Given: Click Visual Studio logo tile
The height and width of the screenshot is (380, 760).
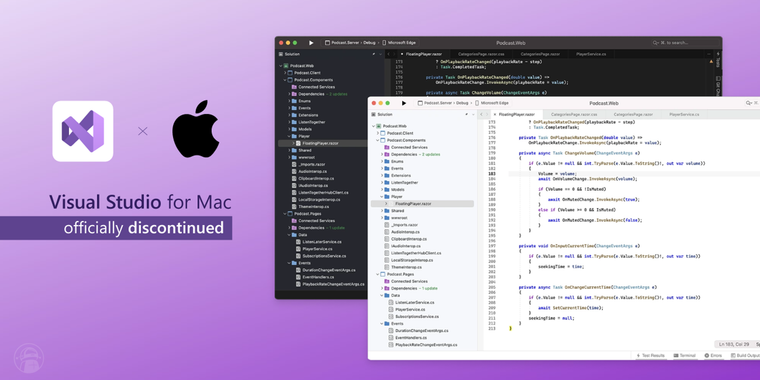Looking at the screenshot, I should pyautogui.click(x=83, y=131).
